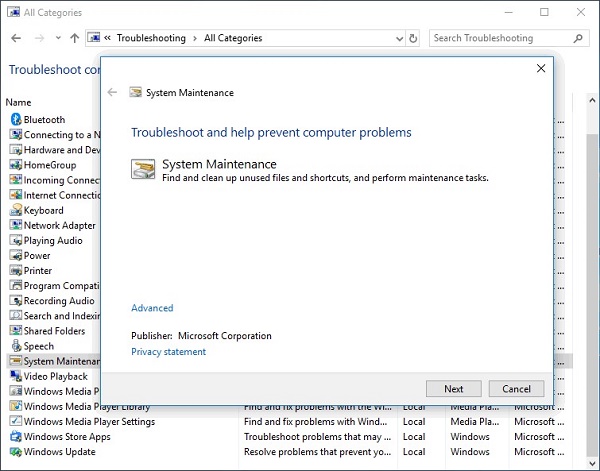Select the Troubleshooting breadcrumb in address bar
Image resolution: width=600 pixels, height=471 pixels.
pyautogui.click(x=151, y=38)
